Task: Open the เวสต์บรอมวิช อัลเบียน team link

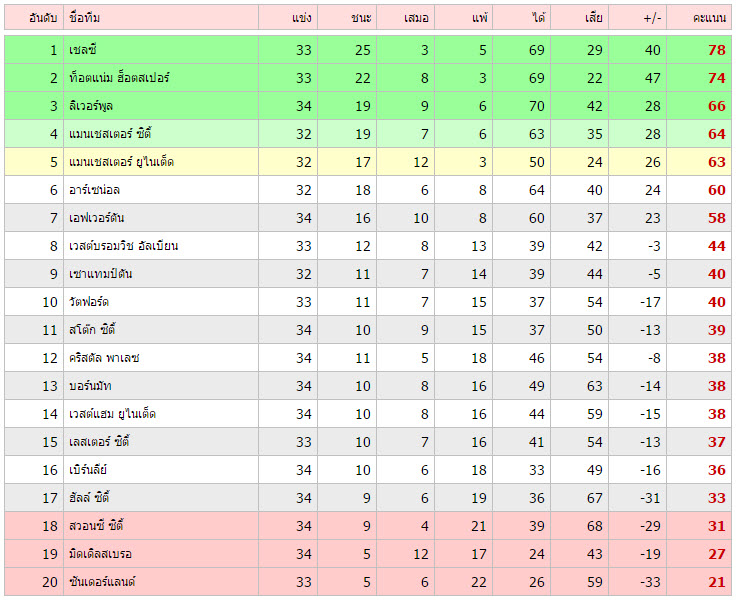Action: [x=124, y=246]
